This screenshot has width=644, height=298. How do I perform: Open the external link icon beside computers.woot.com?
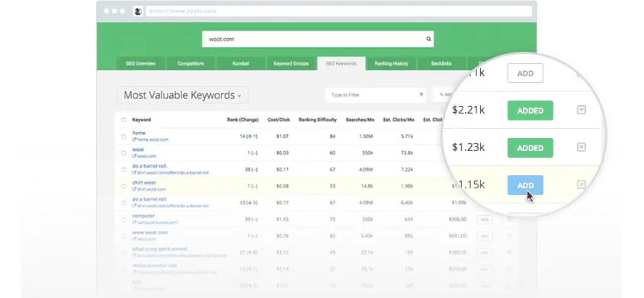pyautogui.click(x=134, y=223)
